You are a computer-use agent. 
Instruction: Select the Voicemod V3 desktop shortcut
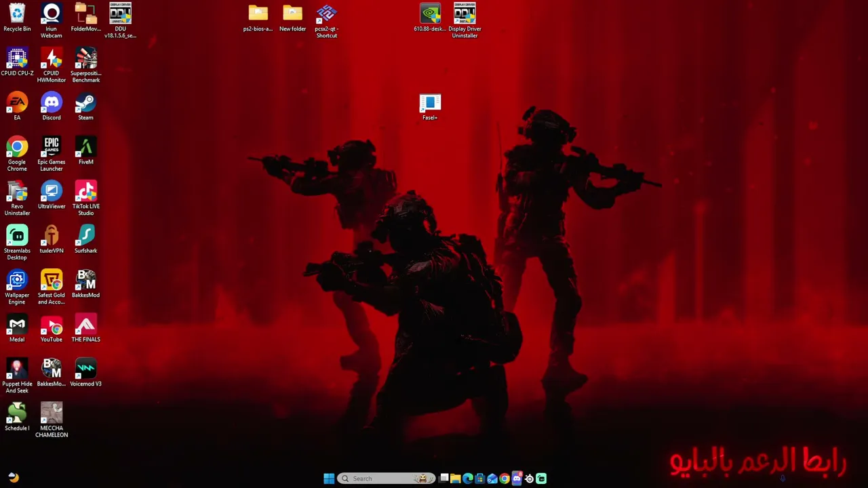(85, 373)
